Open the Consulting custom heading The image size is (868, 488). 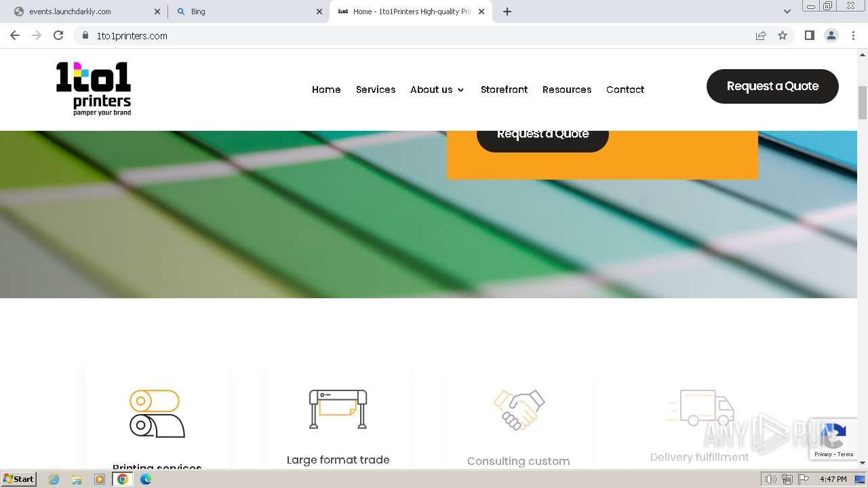point(518,462)
